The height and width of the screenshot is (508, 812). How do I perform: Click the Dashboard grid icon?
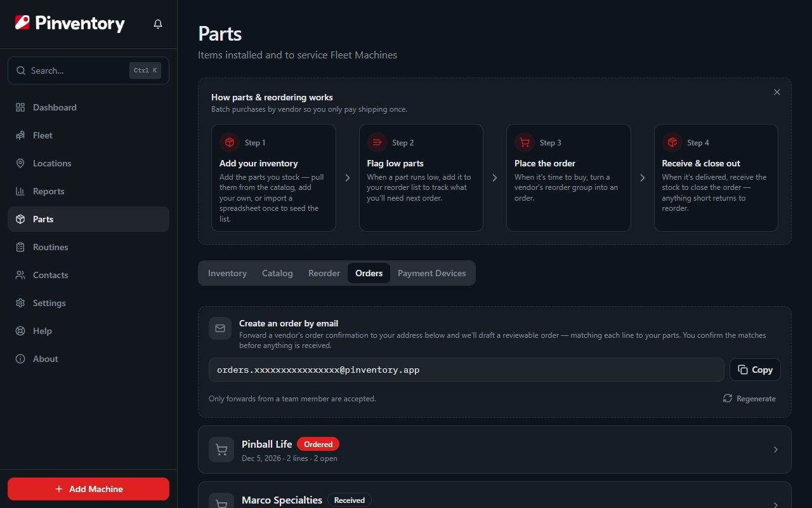pyautogui.click(x=20, y=107)
